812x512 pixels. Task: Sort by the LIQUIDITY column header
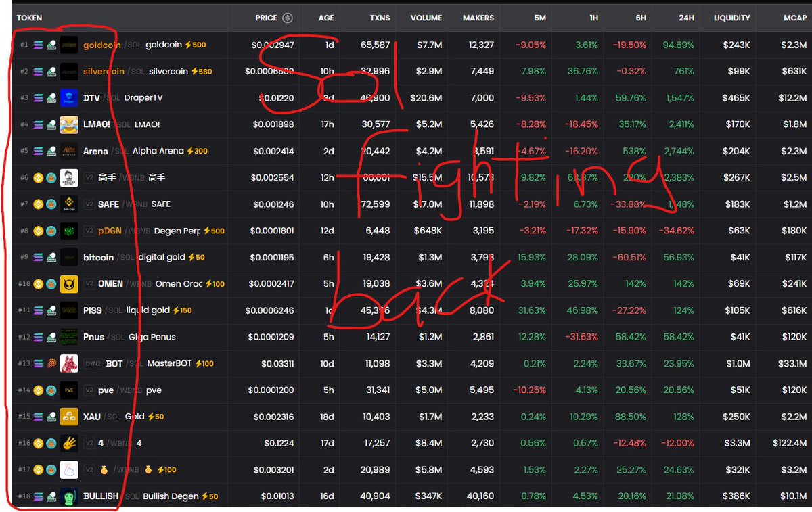(x=732, y=18)
